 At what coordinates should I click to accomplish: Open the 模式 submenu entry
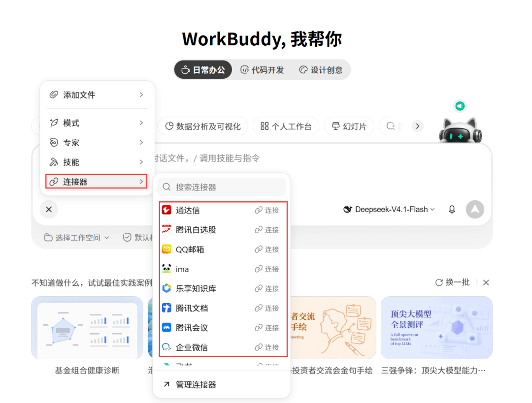97,123
